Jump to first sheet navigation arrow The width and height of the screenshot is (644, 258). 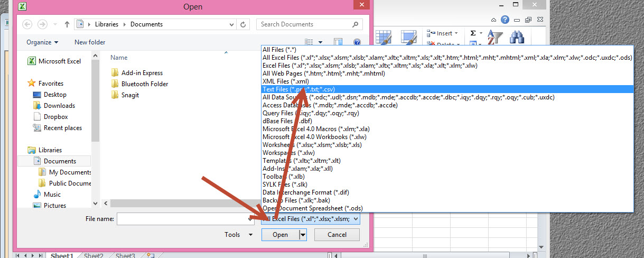(17, 256)
